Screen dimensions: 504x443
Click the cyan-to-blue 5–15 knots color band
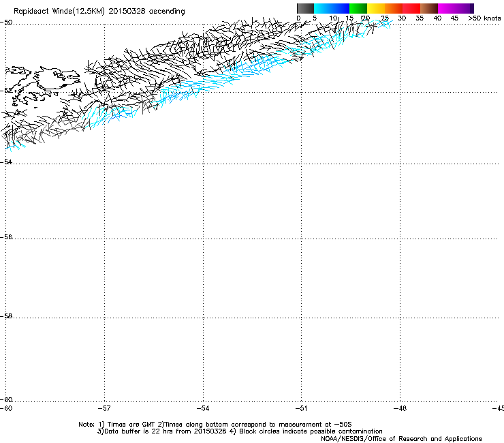pyautogui.click(x=332, y=8)
